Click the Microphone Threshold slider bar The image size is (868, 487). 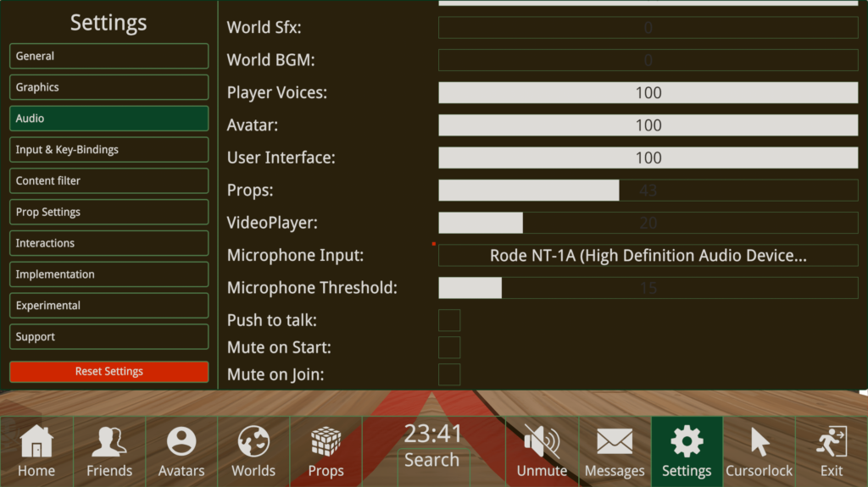[648, 288]
